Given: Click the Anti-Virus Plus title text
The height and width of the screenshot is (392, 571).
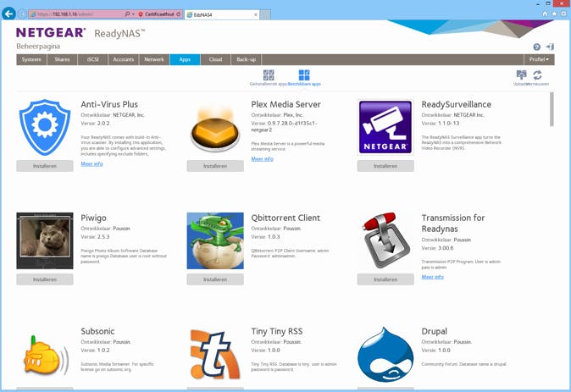Looking at the screenshot, I should (109, 104).
